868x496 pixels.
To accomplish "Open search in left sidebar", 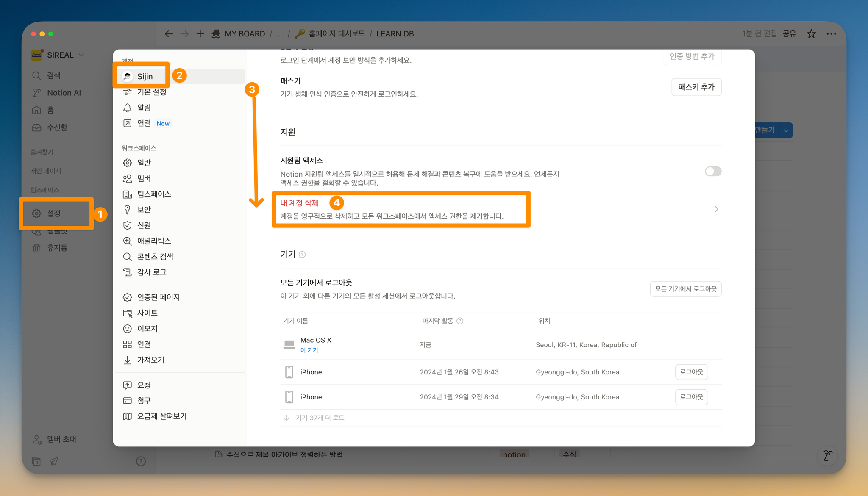I will click(x=47, y=75).
